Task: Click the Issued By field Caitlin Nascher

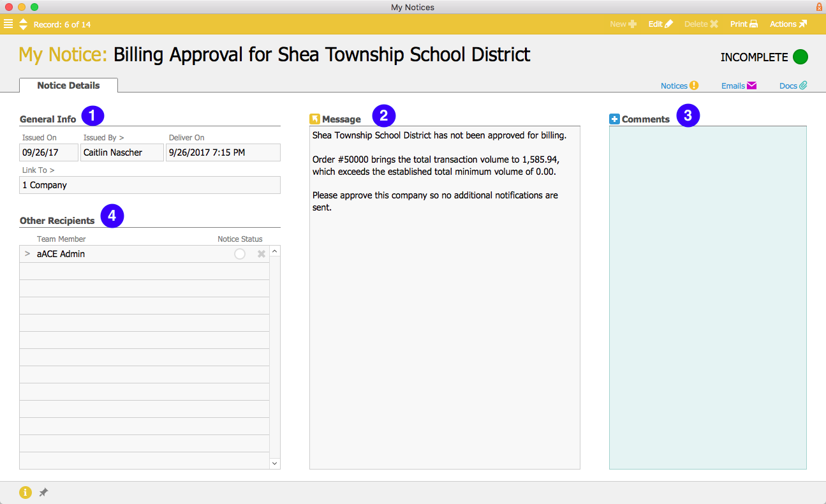Action: click(x=122, y=152)
